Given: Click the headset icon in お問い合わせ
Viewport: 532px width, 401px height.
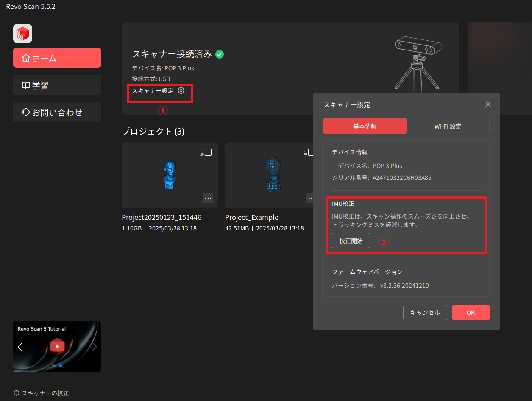Looking at the screenshot, I should coord(26,112).
